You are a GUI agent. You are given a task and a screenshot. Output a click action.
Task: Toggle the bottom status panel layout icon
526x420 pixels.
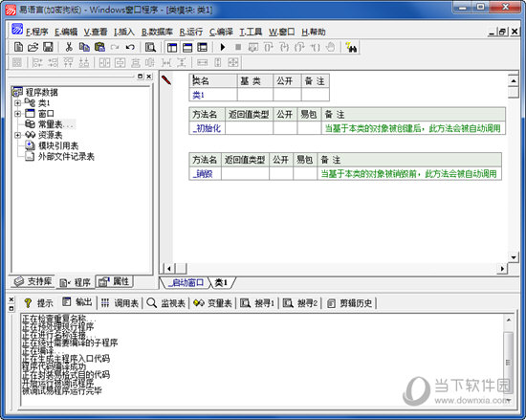[x=187, y=47]
